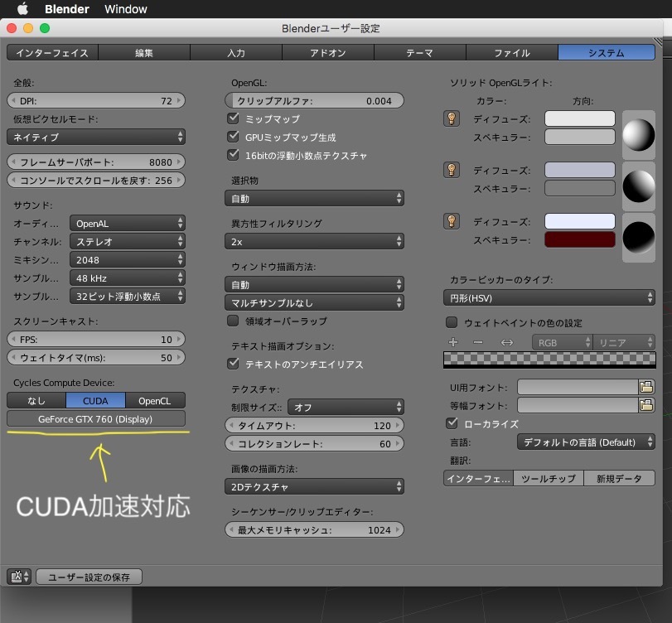672x623 pixels.
Task: Toggle the first solid OpenGL light bulb icon
Action: point(452,118)
